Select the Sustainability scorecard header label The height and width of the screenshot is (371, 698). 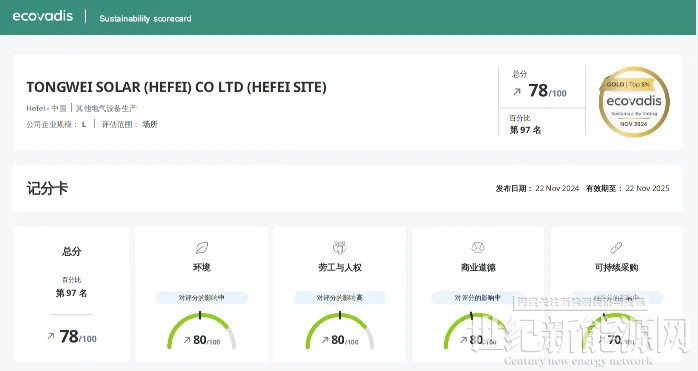(x=145, y=19)
